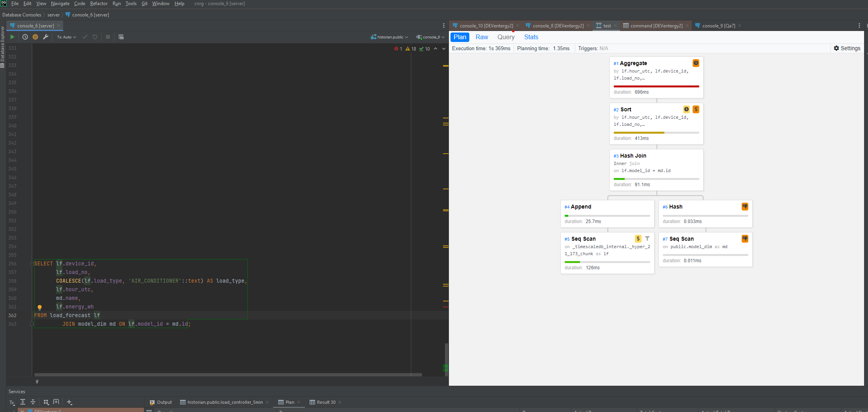Open the Group By dropdown in Services
This screenshot has height=412, width=868.
coord(46,402)
